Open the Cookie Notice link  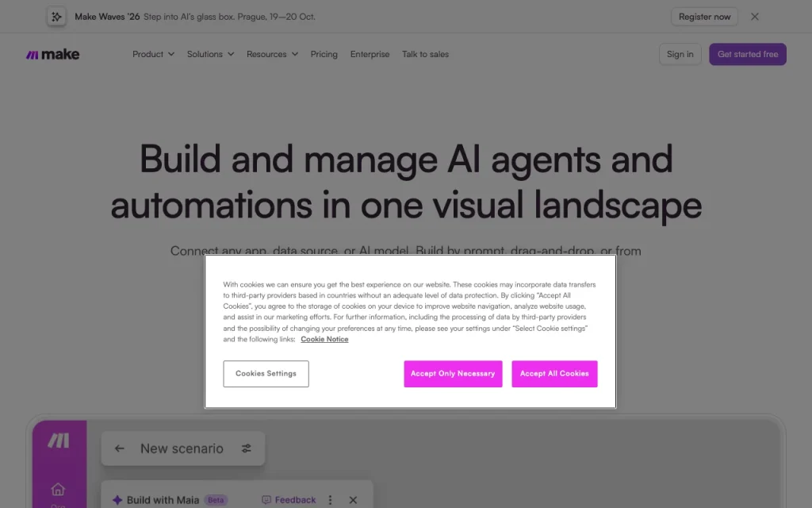point(324,339)
